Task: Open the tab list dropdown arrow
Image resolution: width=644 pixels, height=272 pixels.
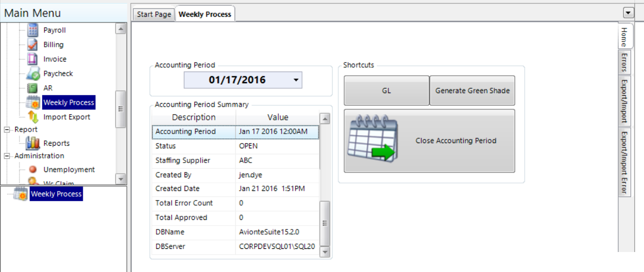Action: (x=628, y=13)
